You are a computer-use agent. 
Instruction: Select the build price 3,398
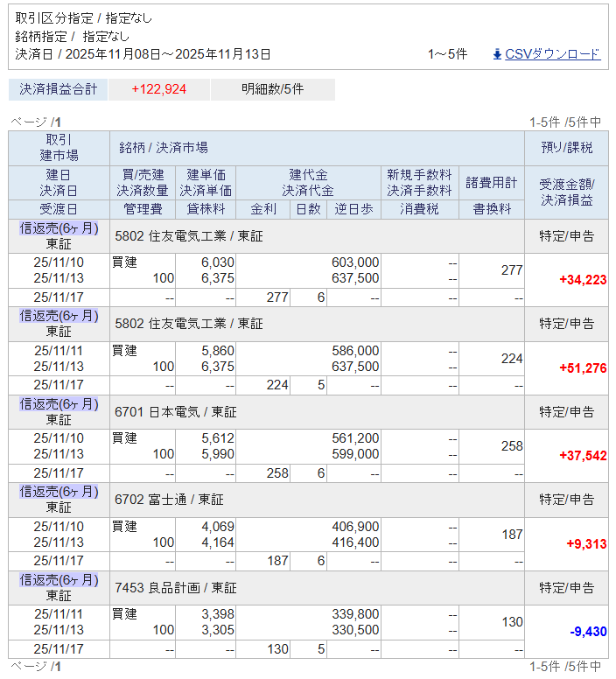tap(218, 614)
